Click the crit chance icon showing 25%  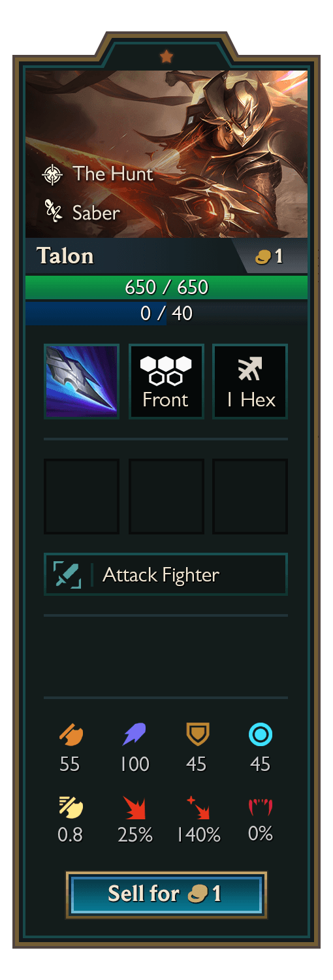pos(135,808)
